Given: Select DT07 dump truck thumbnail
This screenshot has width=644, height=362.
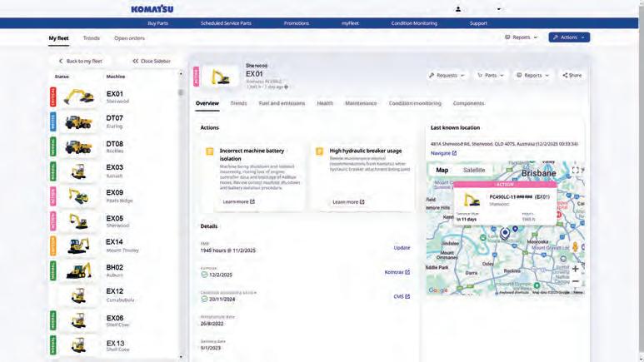Looking at the screenshot, I should coord(78,121).
